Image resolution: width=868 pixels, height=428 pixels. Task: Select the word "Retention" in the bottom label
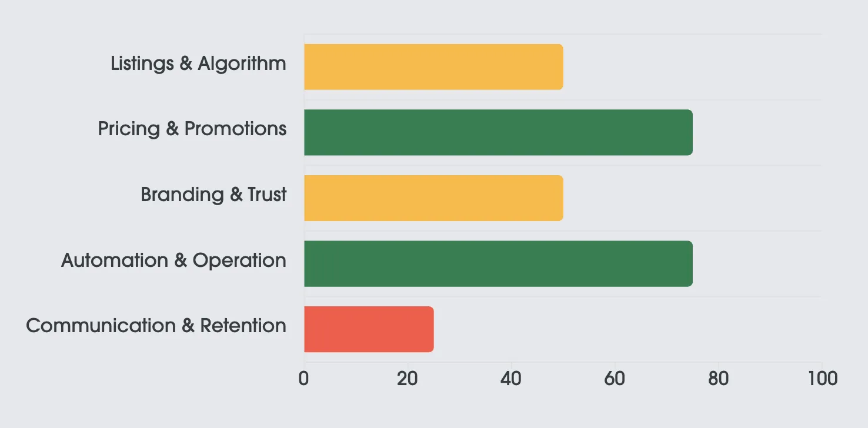pos(243,326)
